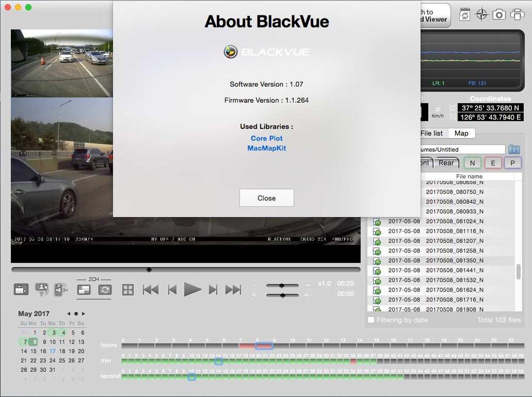Switch to the Map tab
532x397 pixels.
(461, 133)
